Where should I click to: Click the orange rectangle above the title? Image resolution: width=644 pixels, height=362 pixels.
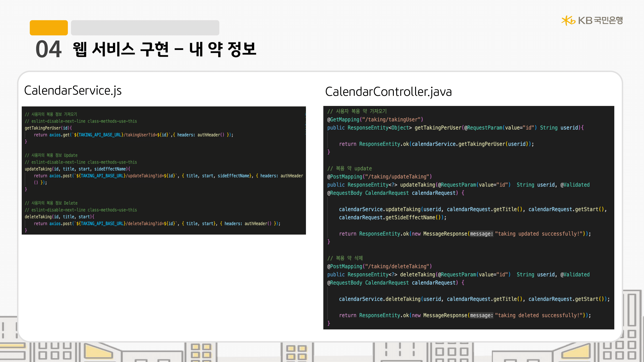[x=49, y=28]
